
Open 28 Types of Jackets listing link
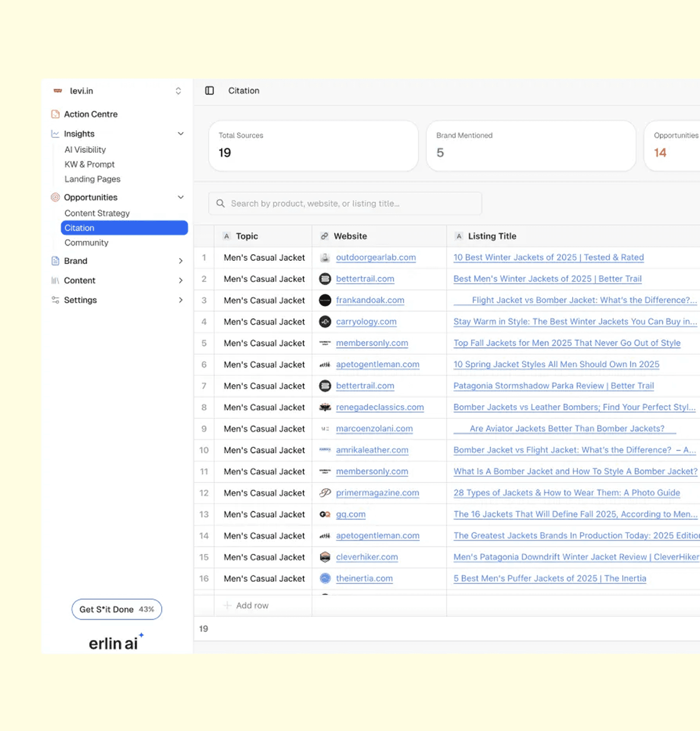click(566, 493)
